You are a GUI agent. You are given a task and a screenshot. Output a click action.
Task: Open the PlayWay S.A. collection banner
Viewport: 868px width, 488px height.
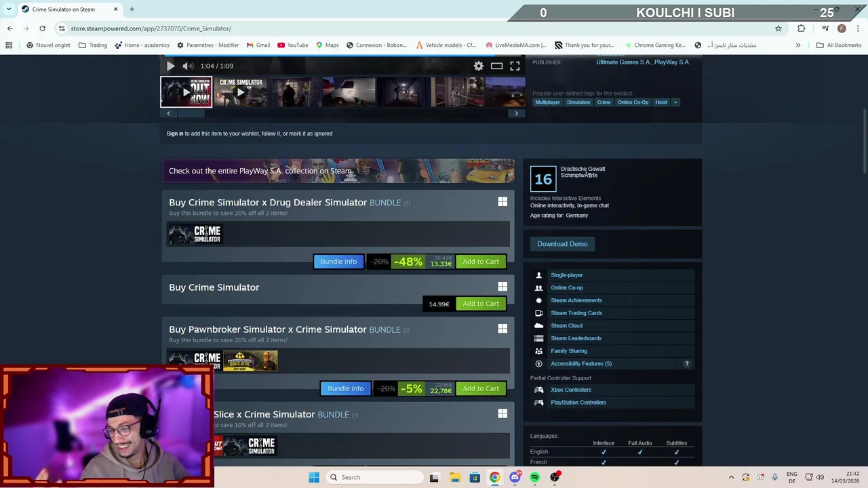338,171
